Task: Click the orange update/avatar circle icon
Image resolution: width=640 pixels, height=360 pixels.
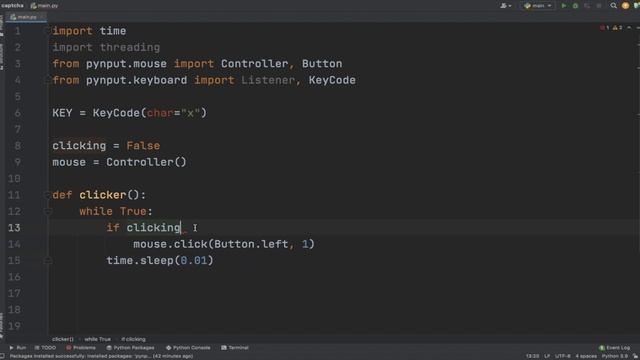Action: point(625,6)
